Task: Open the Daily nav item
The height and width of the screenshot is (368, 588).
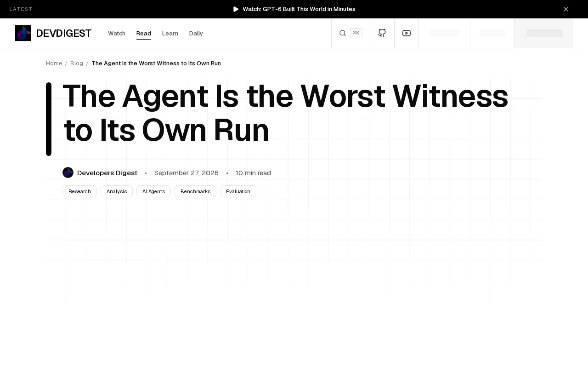Action: (196, 34)
